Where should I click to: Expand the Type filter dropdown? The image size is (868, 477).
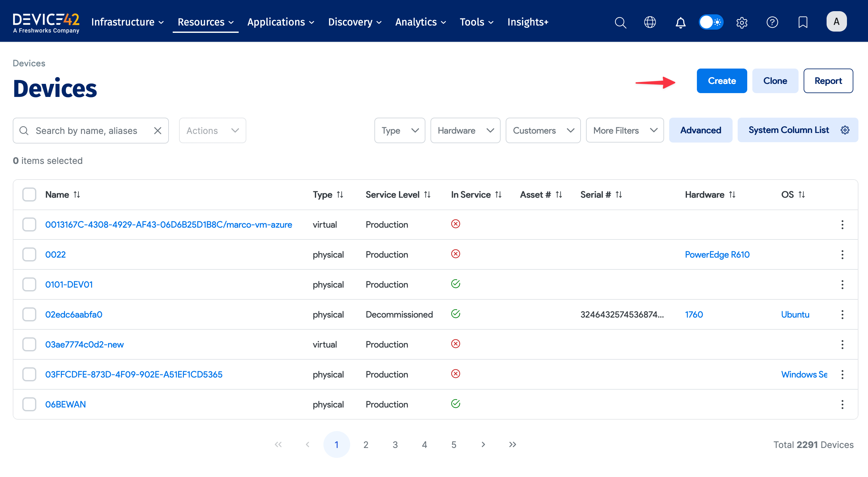coord(400,130)
